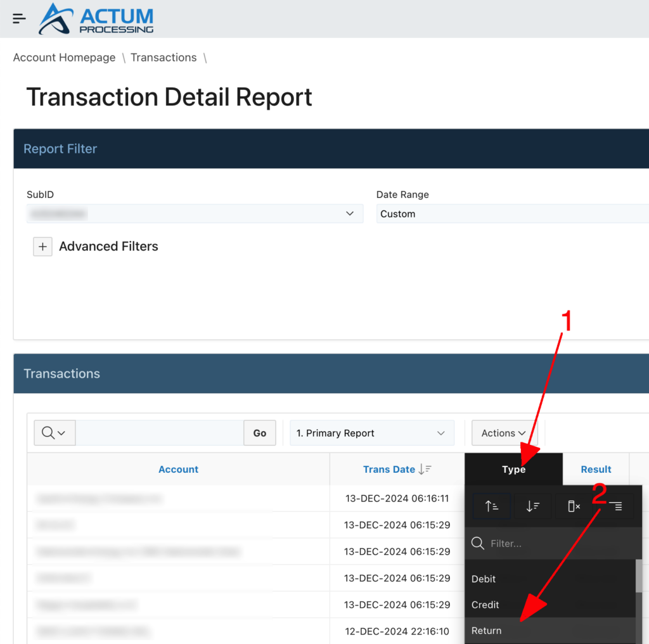Expand Advanced Filters with the plus control
Viewport: 649px width, 644px height.
coord(42,247)
